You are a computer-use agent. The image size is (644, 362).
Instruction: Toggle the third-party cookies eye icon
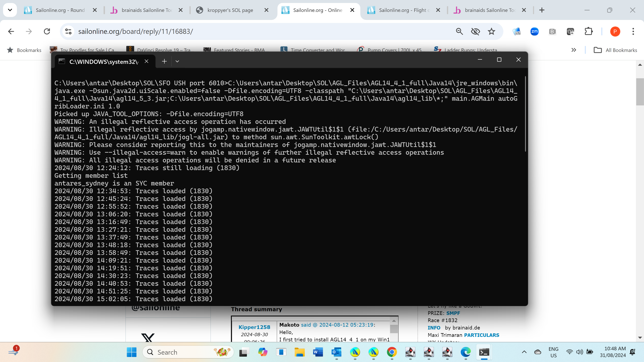coord(475,32)
